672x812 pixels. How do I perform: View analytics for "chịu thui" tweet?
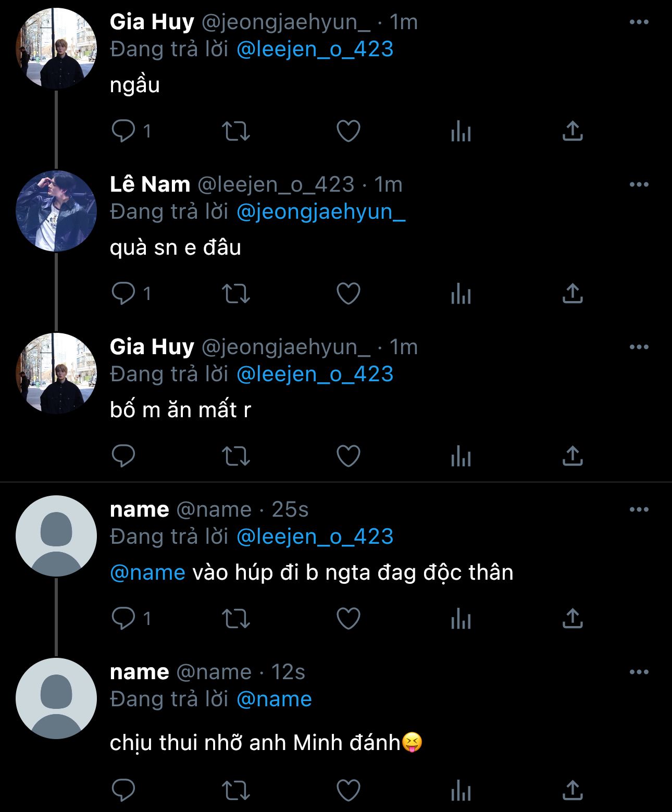(x=461, y=790)
